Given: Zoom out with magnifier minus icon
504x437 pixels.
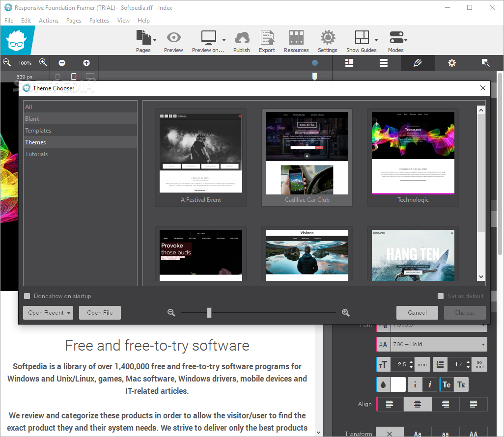Looking at the screenshot, I should pos(7,63).
